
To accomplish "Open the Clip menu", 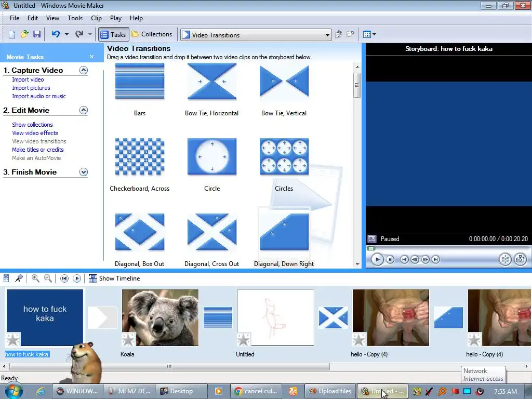I will point(96,18).
